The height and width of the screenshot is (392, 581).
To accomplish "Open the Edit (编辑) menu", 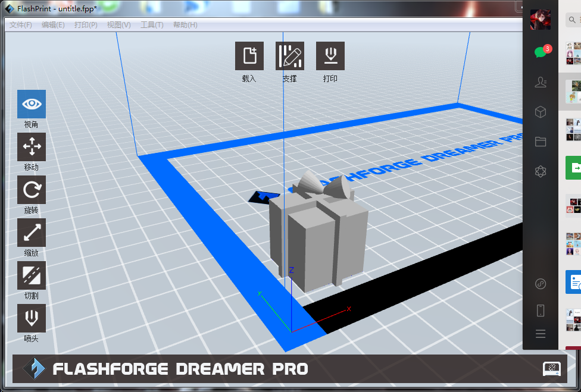I will 53,25.
